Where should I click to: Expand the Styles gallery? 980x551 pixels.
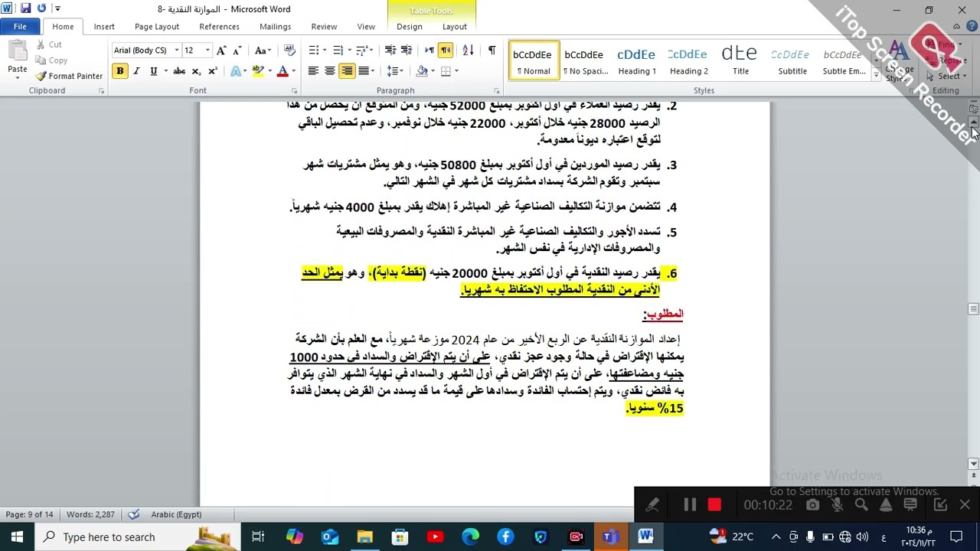(876, 76)
